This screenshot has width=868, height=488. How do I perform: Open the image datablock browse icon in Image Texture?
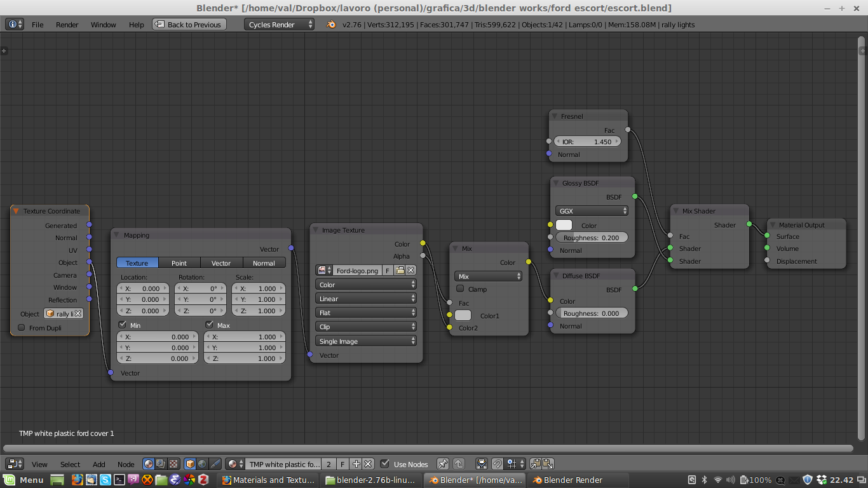click(325, 271)
